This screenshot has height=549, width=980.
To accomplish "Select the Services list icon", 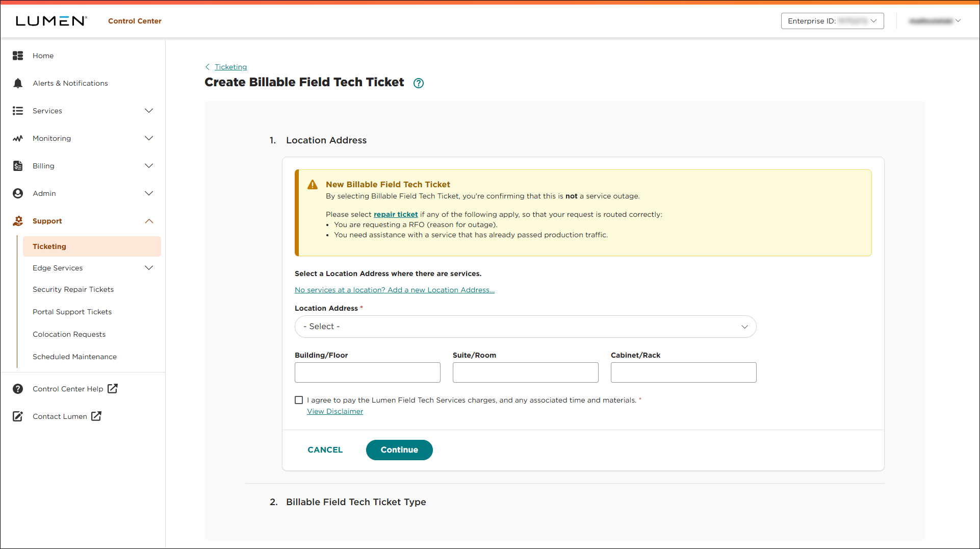I will (x=18, y=111).
